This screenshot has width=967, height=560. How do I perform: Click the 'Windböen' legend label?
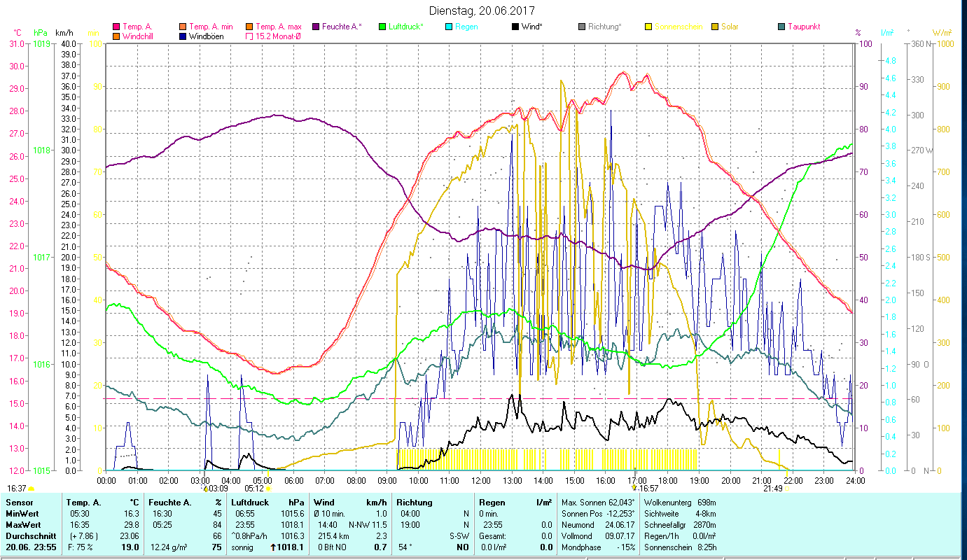(207, 36)
